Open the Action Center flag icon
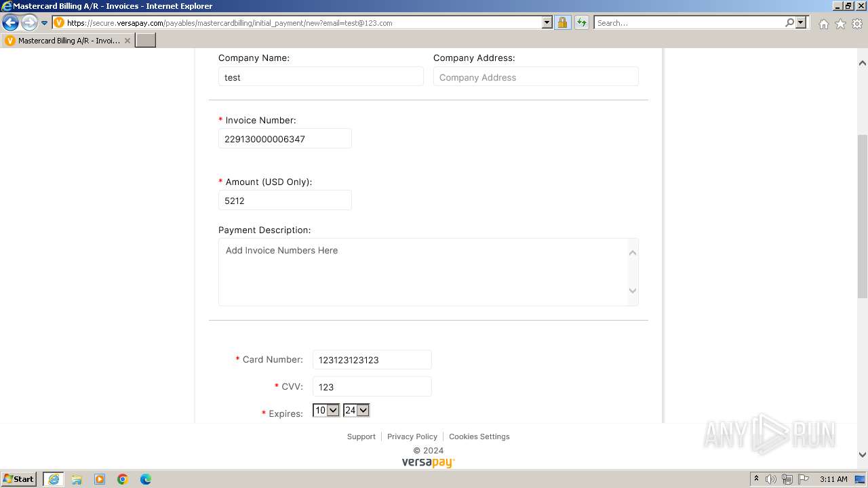This screenshot has height=488, width=868. 804,479
